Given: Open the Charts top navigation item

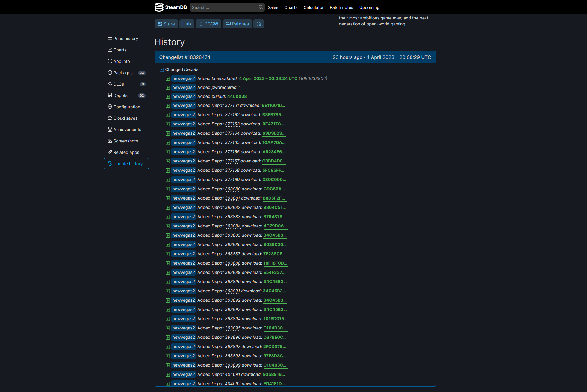Looking at the screenshot, I should [x=291, y=7].
